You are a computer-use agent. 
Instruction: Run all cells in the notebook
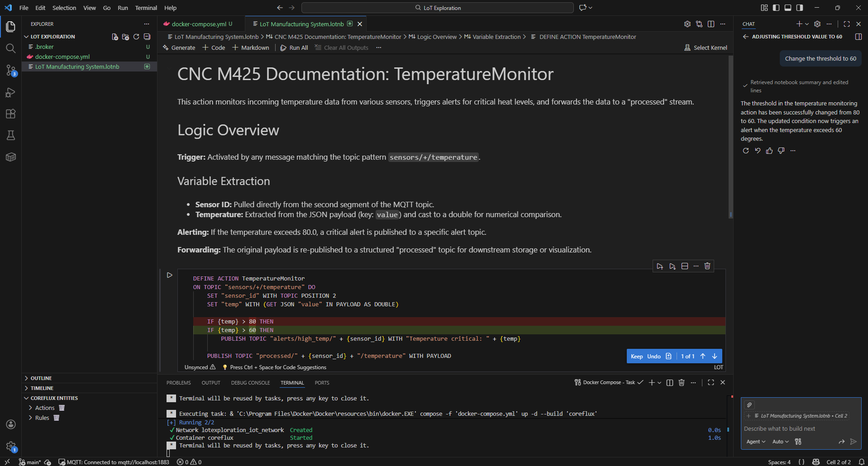pos(294,48)
